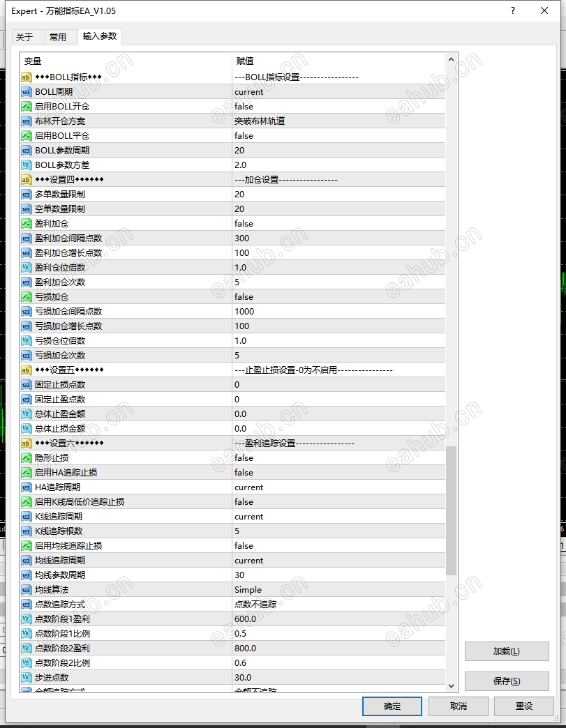Click the integer icon beside 亏损加仓间隔点数
566x728 pixels.
[x=27, y=312]
